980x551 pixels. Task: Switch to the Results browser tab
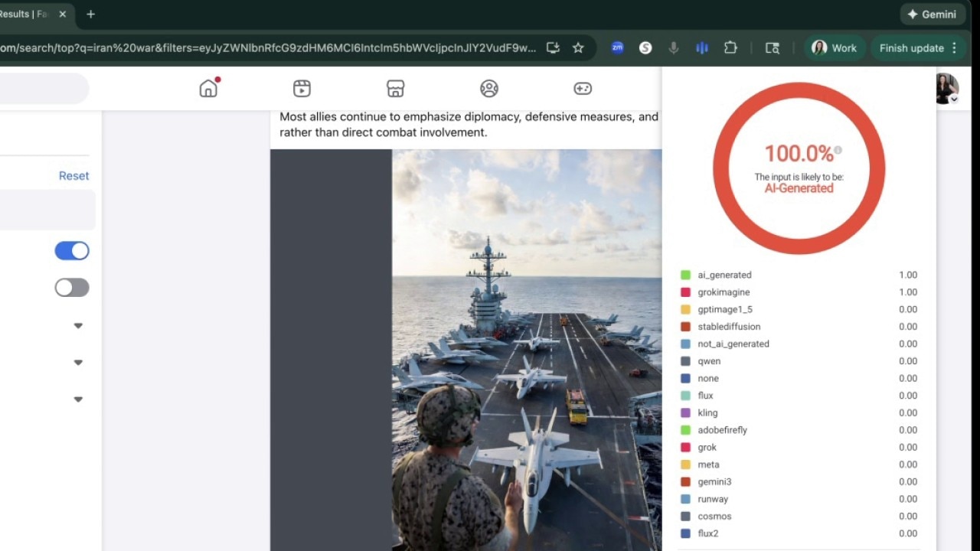[23, 14]
